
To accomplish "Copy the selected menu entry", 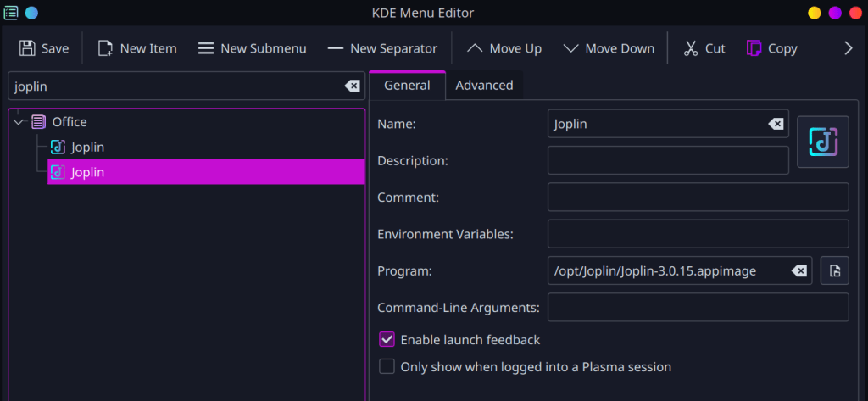I will 771,48.
